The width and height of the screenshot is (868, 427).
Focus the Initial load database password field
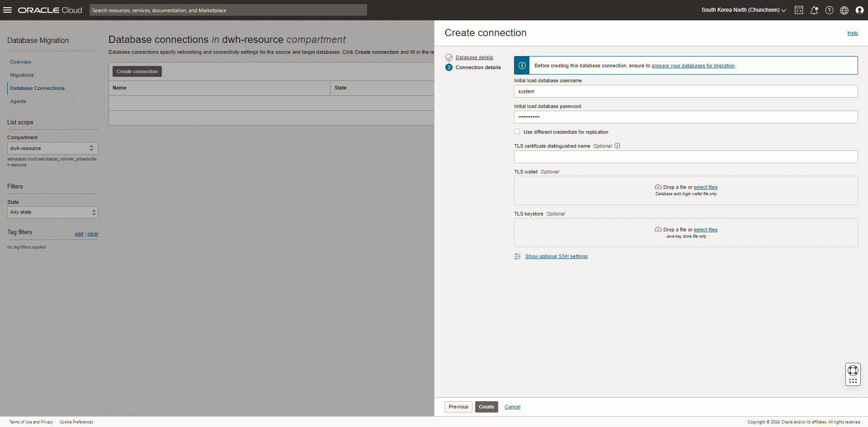(x=686, y=117)
